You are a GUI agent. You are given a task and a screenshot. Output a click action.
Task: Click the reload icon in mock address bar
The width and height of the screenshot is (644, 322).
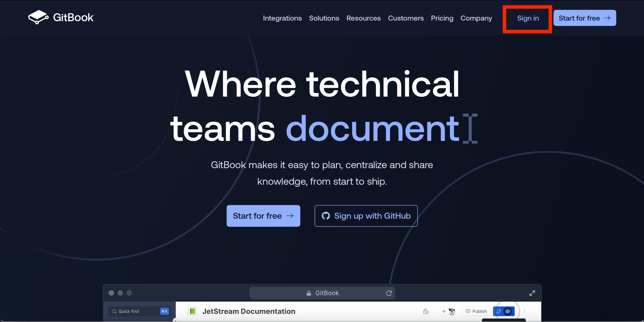389,293
